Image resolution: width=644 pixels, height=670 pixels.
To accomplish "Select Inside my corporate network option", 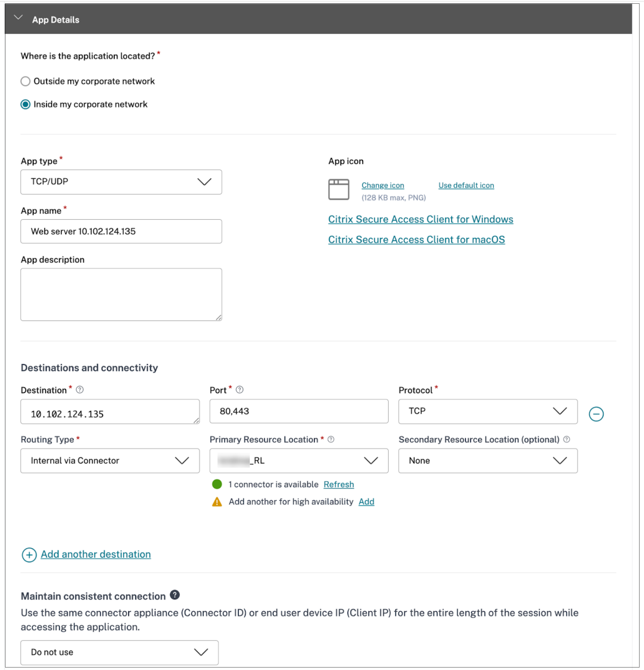I will pyautogui.click(x=25, y=104).
